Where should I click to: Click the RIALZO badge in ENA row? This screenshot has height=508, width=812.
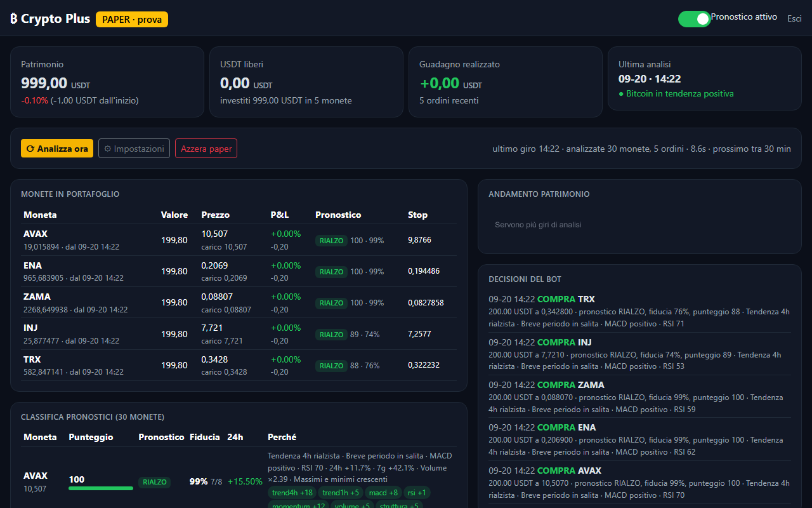point(331,272)
